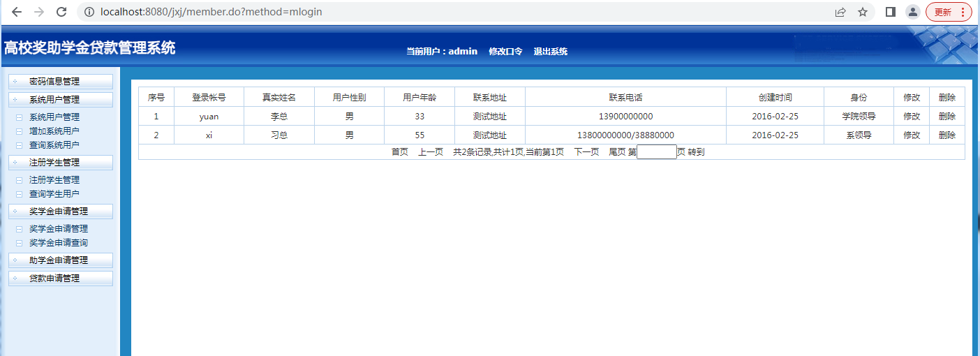980x356 pixels.
Task: View site information icon in address bar
Action: [x=88, y=12]
